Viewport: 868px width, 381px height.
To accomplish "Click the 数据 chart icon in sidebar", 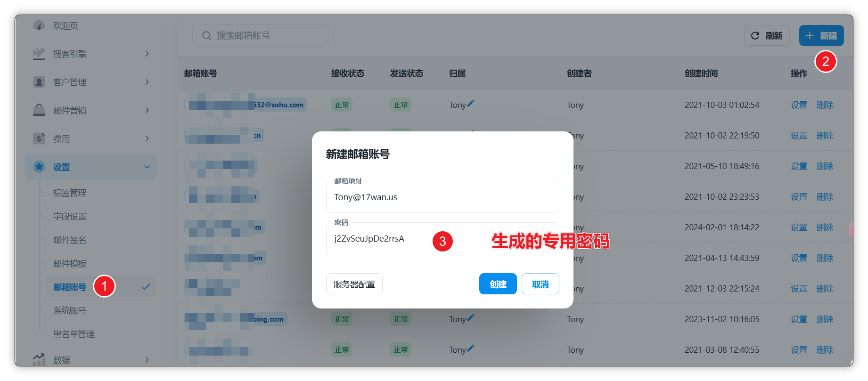I will tap(39, 359).
